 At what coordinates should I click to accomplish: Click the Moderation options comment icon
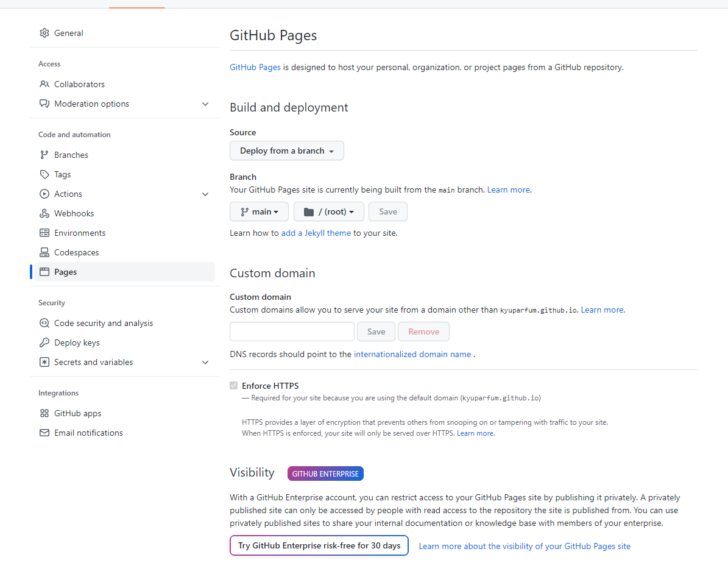44,104
